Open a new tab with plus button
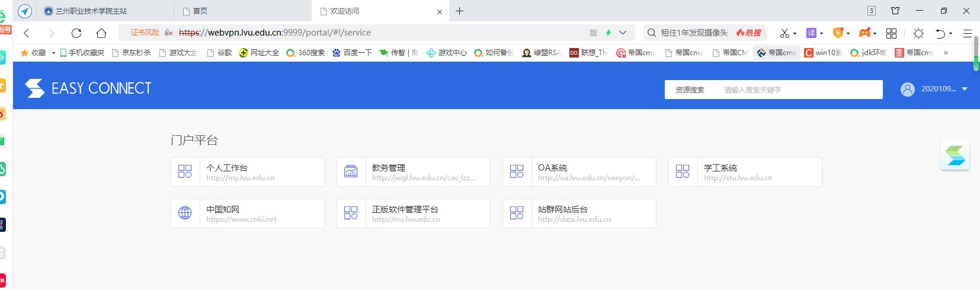980x290 pixels. pos(459,11)
